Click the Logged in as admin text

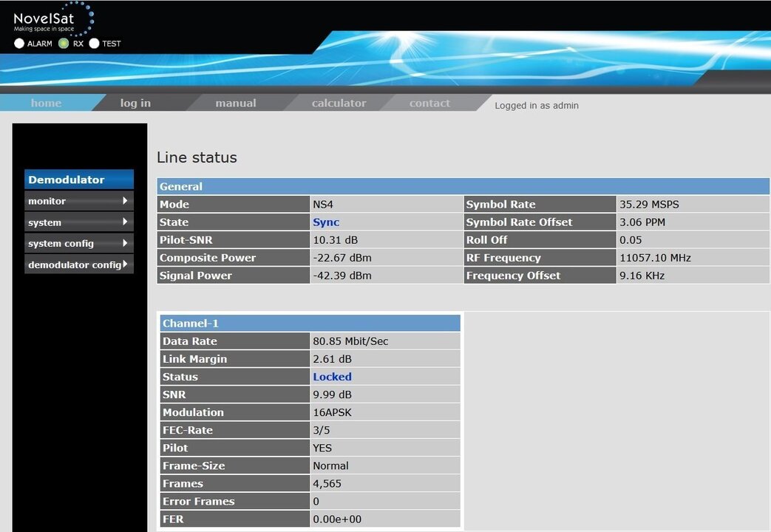click(x=537, y=106)
